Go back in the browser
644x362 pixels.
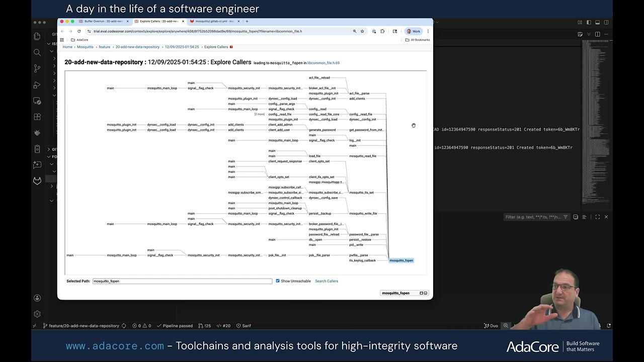click(62, 31)
